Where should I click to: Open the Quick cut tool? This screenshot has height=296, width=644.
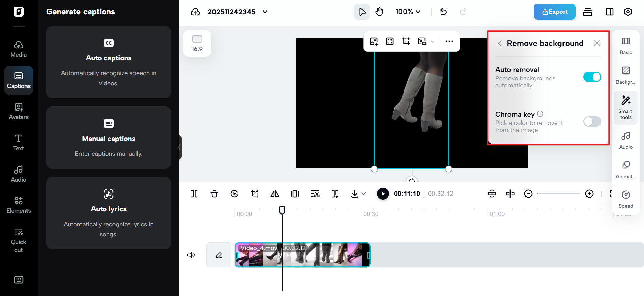(19, 241)
